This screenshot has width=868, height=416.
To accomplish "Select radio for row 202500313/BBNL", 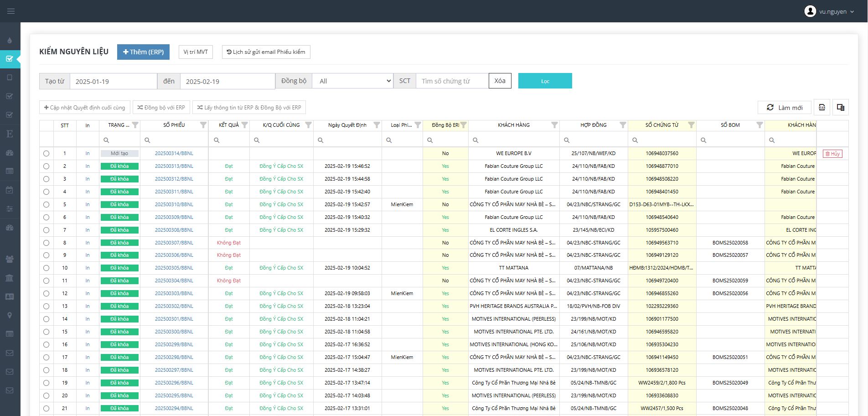I will coord(46,166).
